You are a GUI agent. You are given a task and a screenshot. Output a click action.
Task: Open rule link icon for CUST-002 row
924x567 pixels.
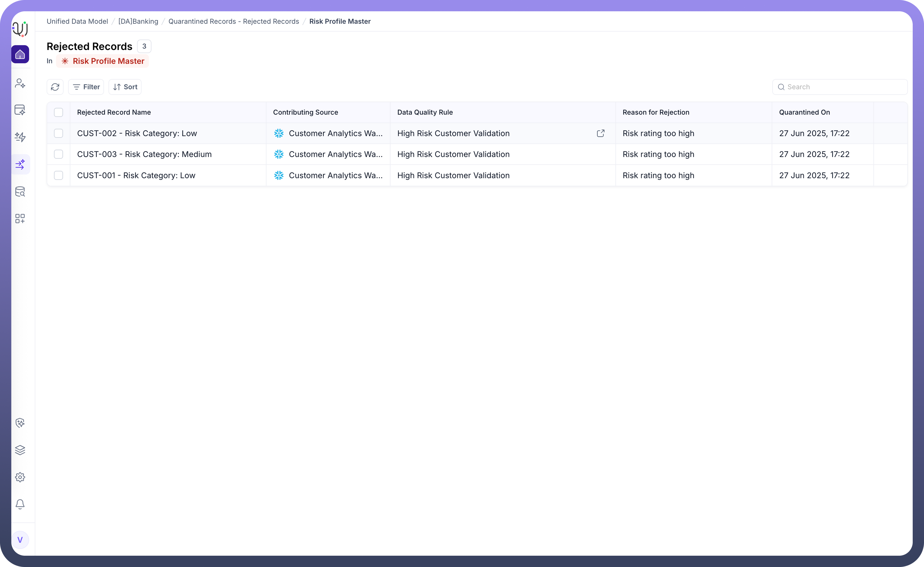[601, 133]
